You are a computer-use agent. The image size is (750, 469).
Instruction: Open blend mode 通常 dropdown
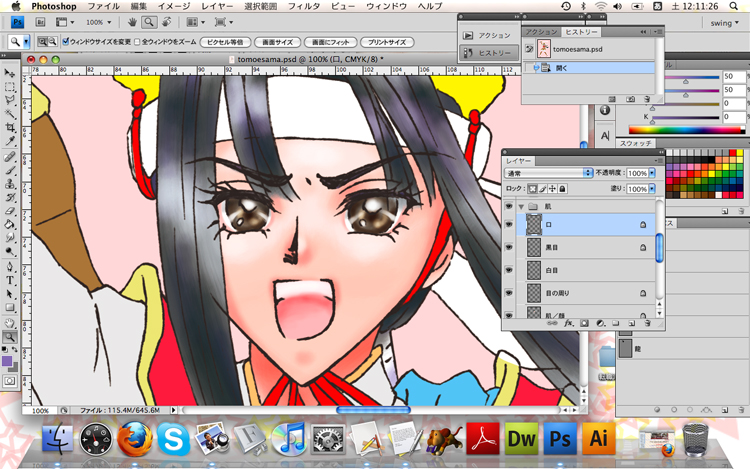point(549,173)
